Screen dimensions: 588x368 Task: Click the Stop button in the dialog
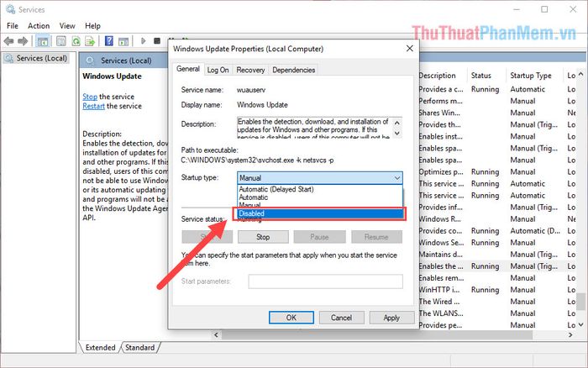[263, 237]
